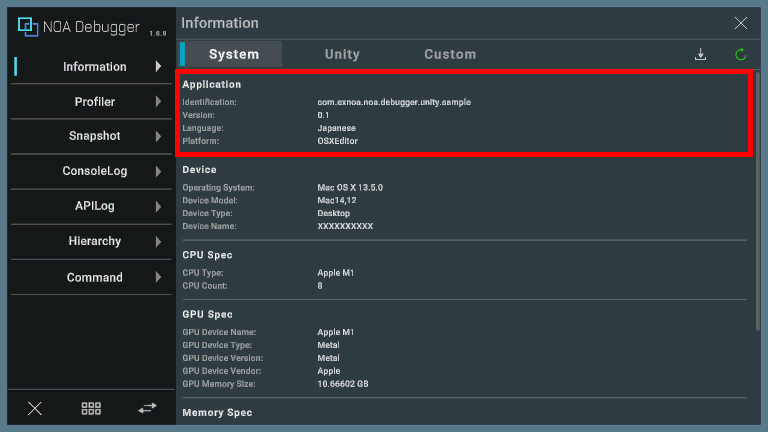Click the Device Model value Mac14,12

(336, 200)
